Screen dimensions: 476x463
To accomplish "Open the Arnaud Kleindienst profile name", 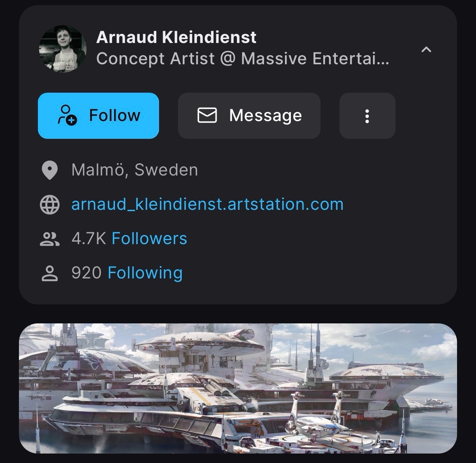I will click(176, 37).
